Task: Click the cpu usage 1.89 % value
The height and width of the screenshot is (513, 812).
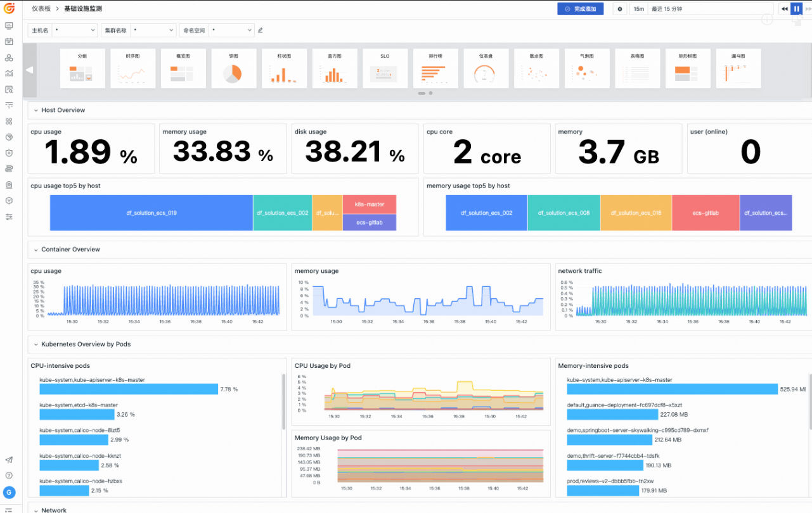Action: click(91, 153)
